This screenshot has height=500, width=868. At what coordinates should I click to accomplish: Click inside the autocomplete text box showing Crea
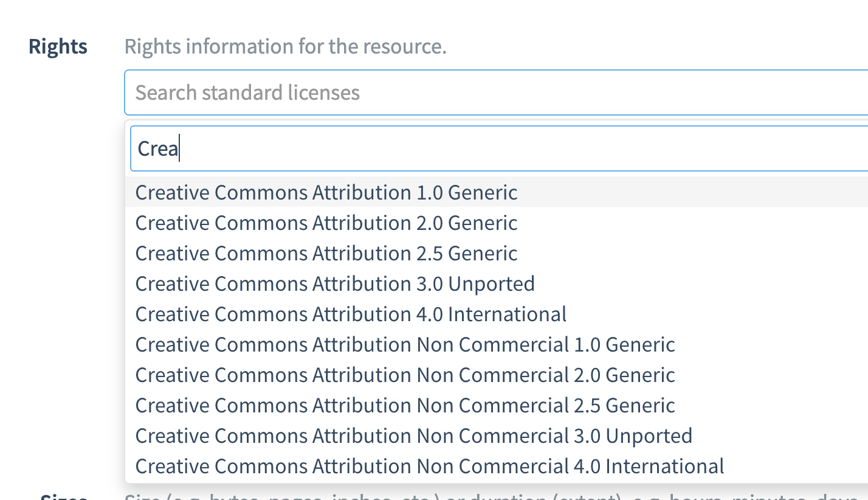[x=365, y=148]
